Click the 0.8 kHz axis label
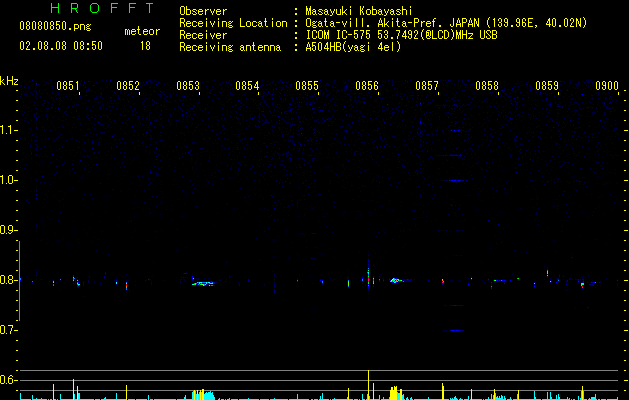This screenshot has height=400, width=629. (x=8, y=280)
